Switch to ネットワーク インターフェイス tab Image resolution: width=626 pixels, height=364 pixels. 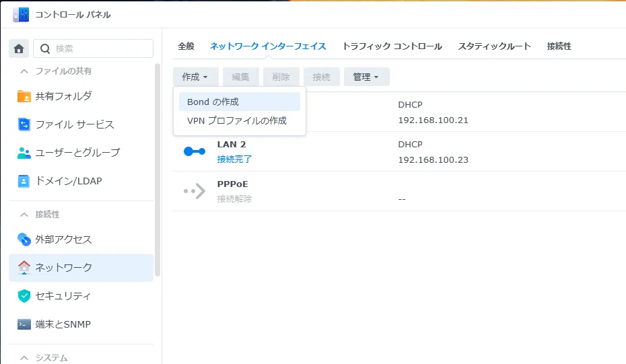[268, 46]
